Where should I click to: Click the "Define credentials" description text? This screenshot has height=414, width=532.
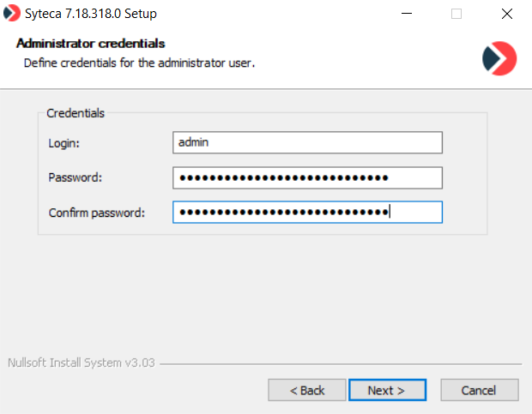coord(139,63)
